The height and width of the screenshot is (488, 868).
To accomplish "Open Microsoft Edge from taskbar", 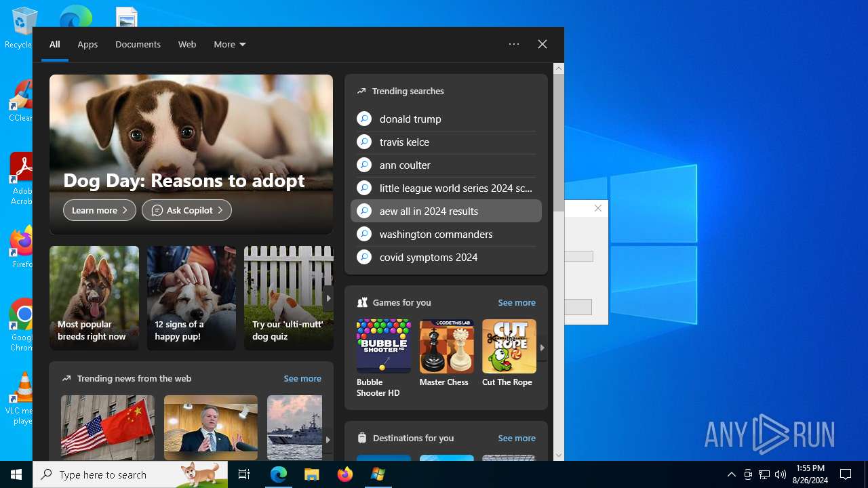I will [x=279, y=474].
